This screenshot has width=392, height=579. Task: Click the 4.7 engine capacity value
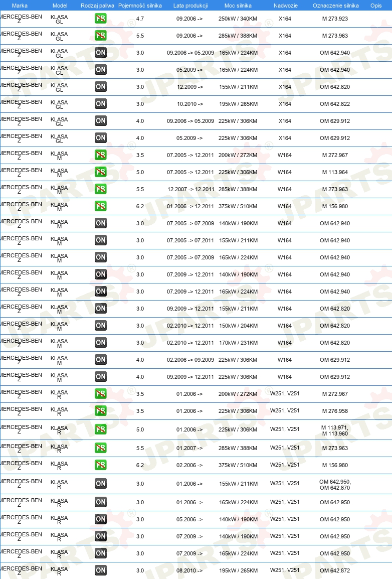[x=140, y=19]
